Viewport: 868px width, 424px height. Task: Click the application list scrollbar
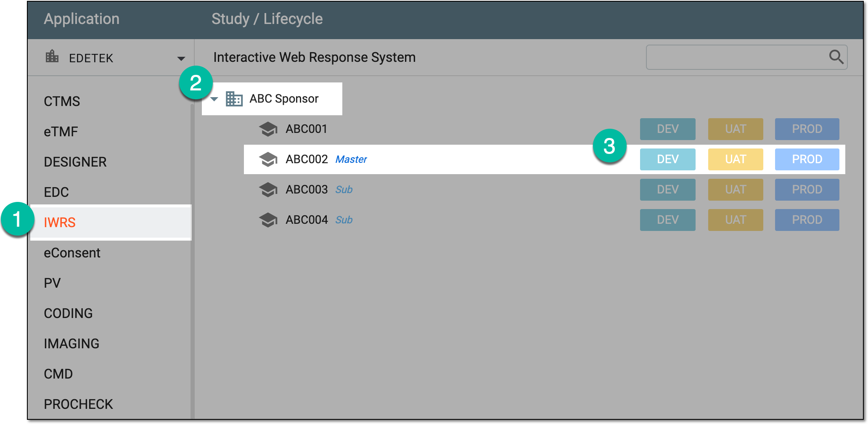(192, 261)
